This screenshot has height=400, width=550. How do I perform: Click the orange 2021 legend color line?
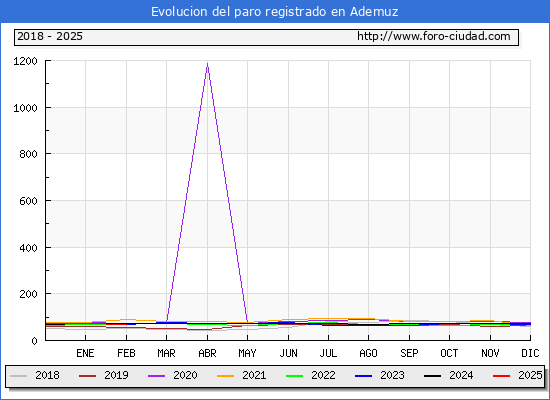pyautogui.click(x=226, y=376)
